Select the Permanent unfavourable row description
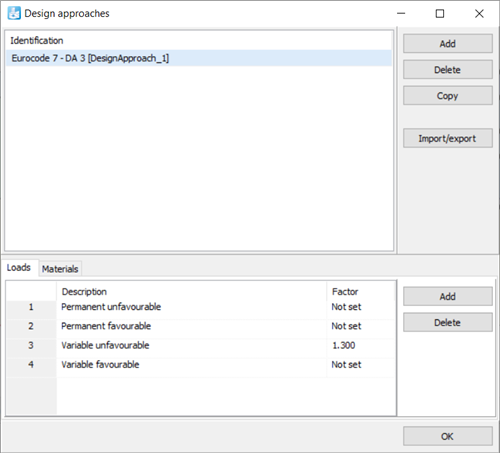 coord(111,307)
